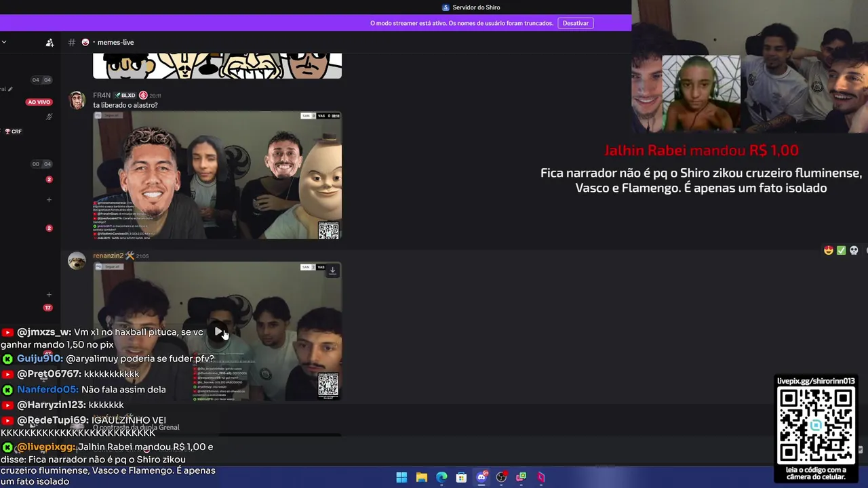The width and height of the screenshot is (868, 488).
Task: Open the cartoon faces image at top
Action: [x=217, y=66]
